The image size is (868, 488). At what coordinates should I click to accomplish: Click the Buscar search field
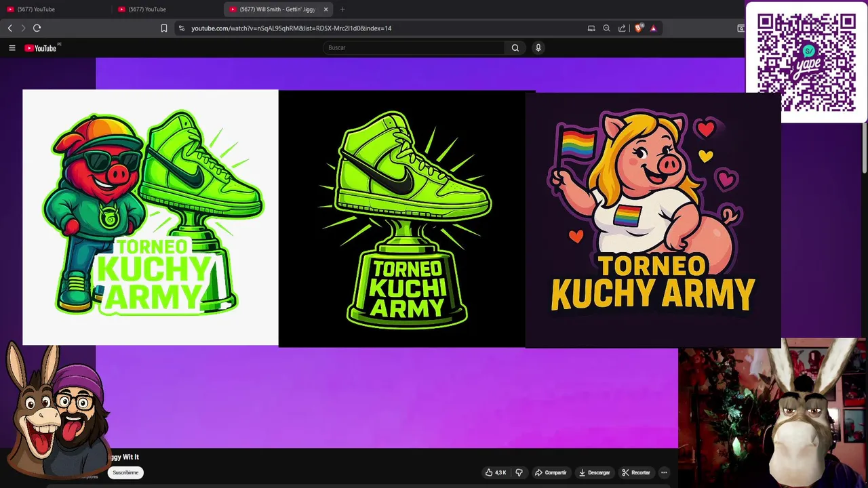pos(414,47)
